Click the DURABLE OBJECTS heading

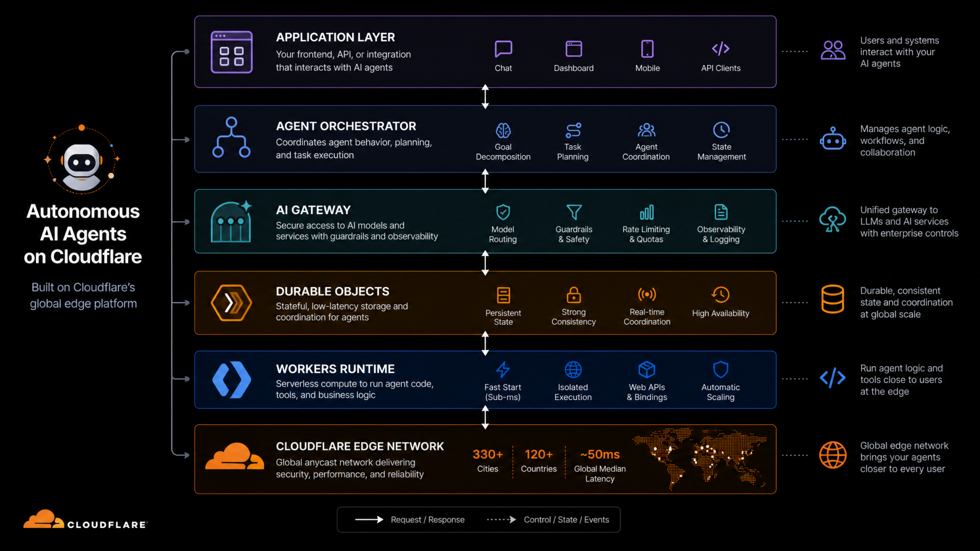coord(333,291)
